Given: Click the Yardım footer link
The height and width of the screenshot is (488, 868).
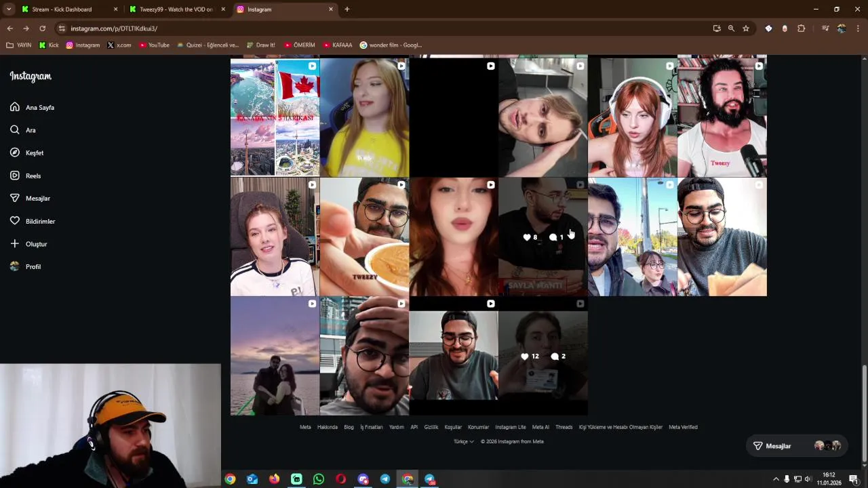Looking at the screenshot, I should [x=396, y=427].
